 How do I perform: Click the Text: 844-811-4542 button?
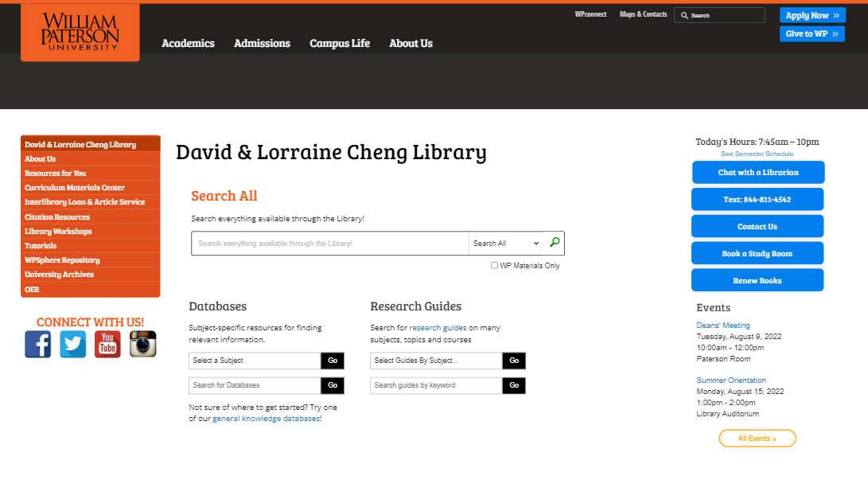757,199
